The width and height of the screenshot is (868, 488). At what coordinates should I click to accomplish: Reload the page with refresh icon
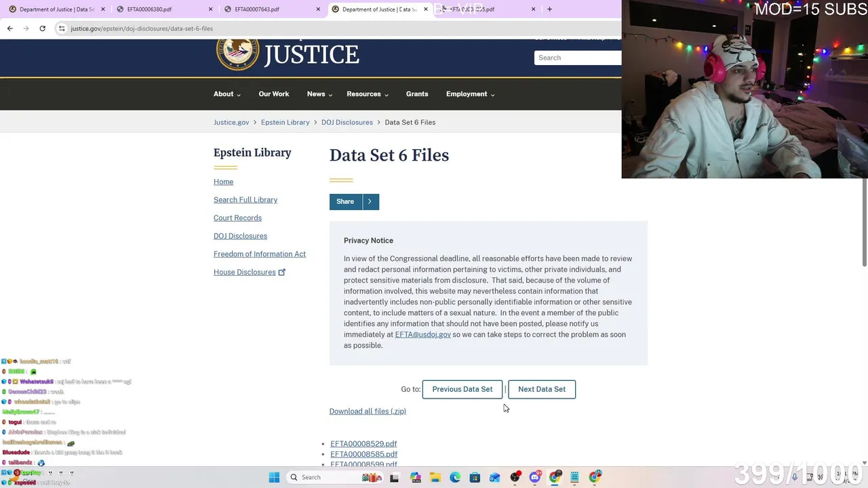pos(42,28)
